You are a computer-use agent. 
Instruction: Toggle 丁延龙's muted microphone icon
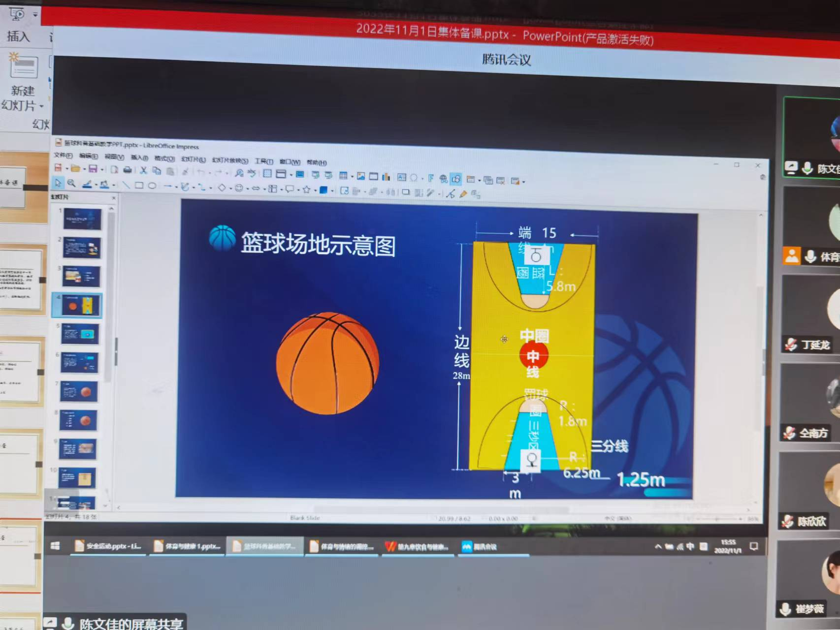[x=791, y=345]
